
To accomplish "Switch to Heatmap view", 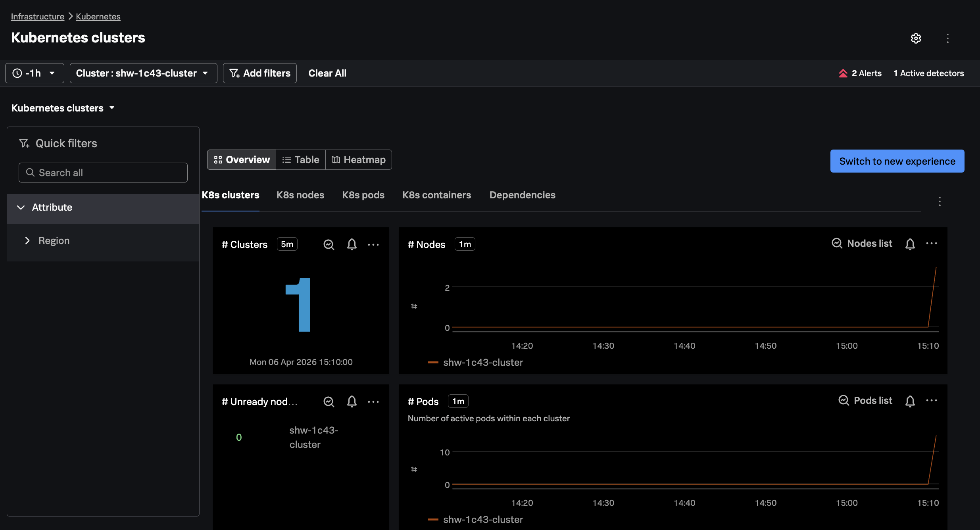I will tap(359, 159).
